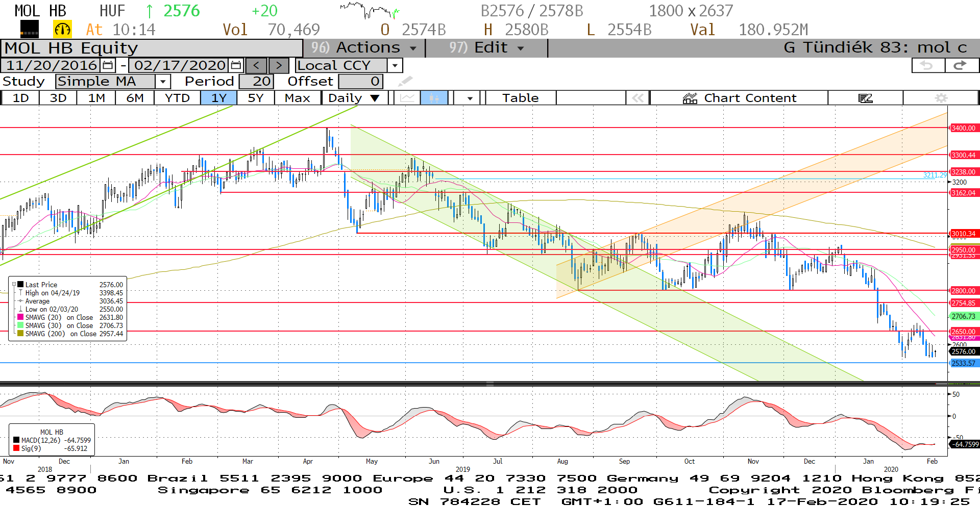The width and height of the screenshot is (980, 530).
Task: Click the Period input field
Action: (x=256, y=82)
